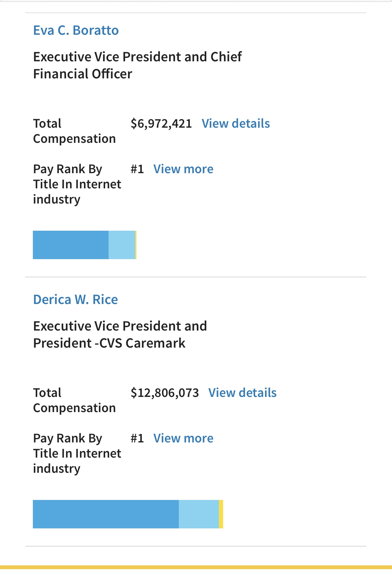Open Eva C. Boratto's profile link

(x=76, y=30)
